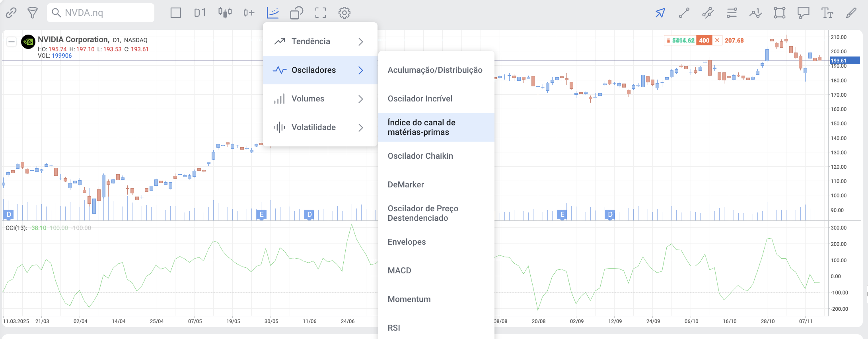Open the D1 timeframe selector

[200, 13]
